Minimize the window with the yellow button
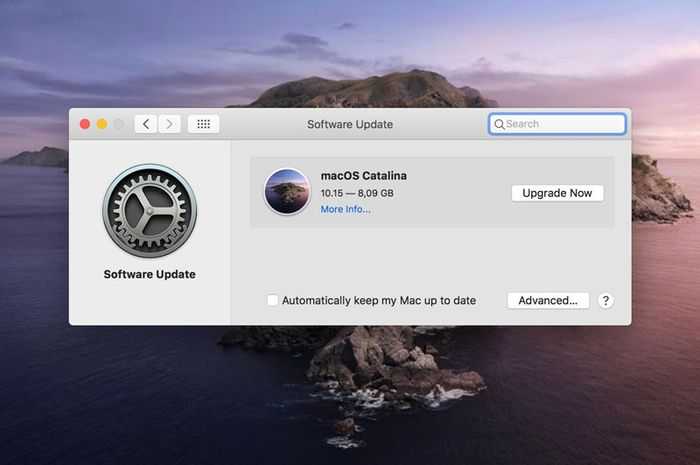This screenshot has width=700, height=465. click(102, 124)
